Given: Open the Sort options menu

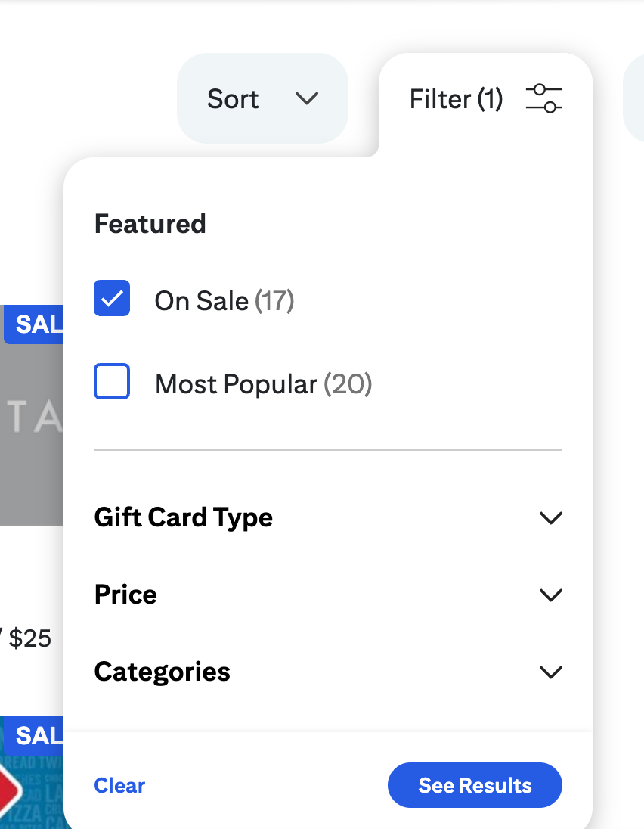Looking at the screenshot, I should click(x=249, y=98).
